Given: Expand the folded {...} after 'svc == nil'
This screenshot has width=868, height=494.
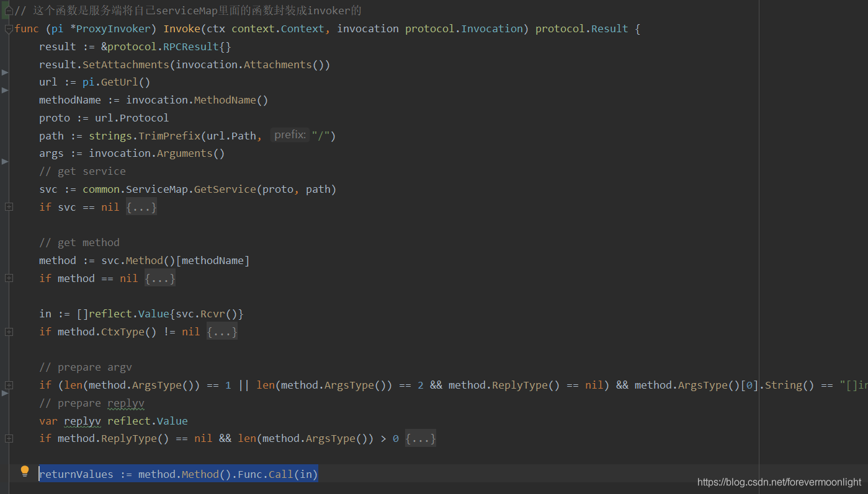Looking at the screenshot, I should point(141,207).
